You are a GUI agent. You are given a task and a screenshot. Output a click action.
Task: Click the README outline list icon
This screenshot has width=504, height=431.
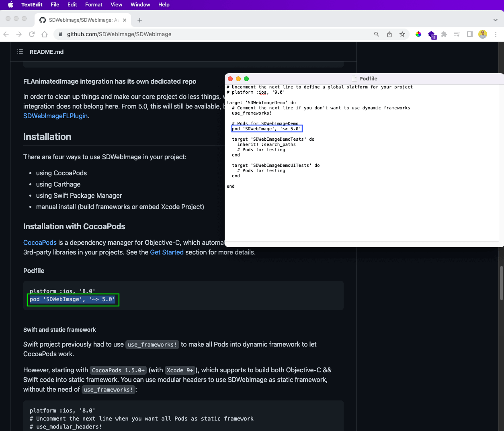20,52
